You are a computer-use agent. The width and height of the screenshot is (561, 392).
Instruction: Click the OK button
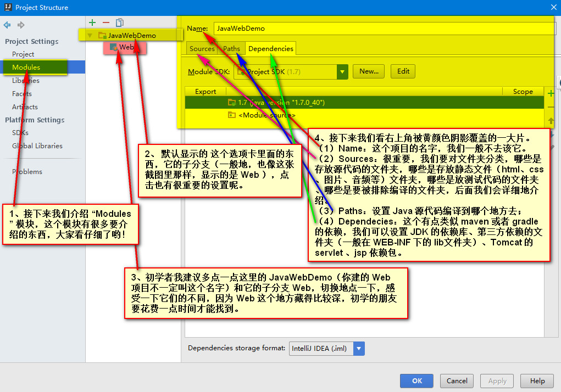coord(416,381)
